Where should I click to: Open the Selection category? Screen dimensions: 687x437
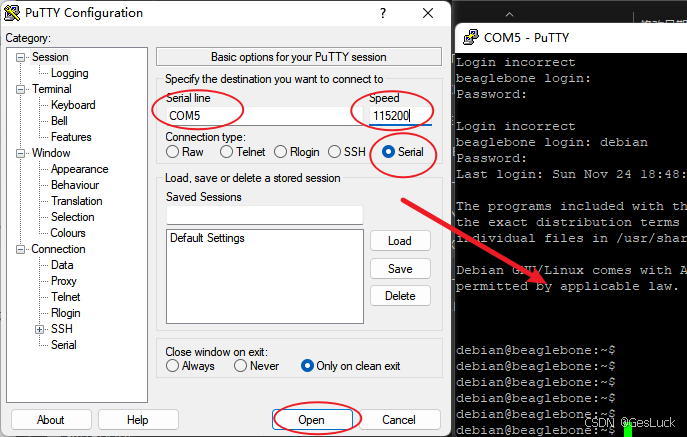point(73,217)
